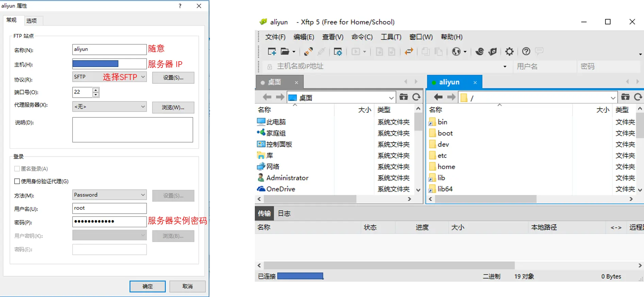Viewport: 644px width, 297px height.
Task: Click the Administrator user icon in local list
Action: click(x=261, y=178)
